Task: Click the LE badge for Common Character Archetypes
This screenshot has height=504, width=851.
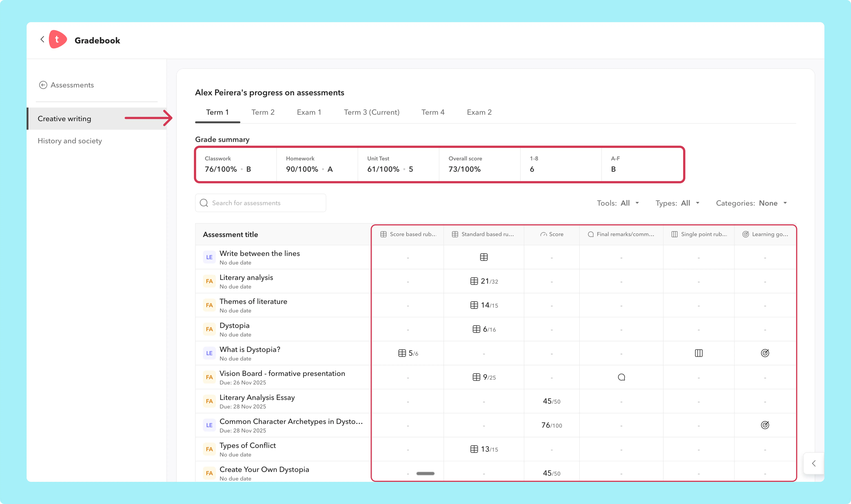Action: (209, 425)
